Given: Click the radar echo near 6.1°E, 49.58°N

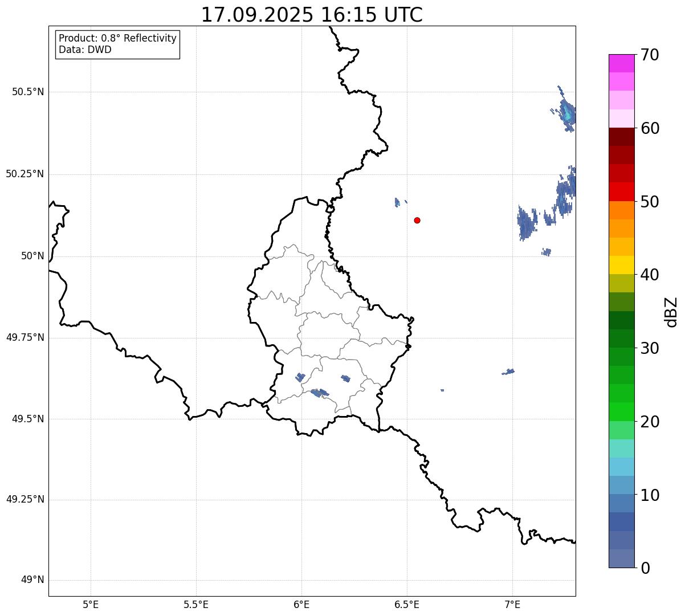Looking at the screenshot, I should click(x=320, y=393).
